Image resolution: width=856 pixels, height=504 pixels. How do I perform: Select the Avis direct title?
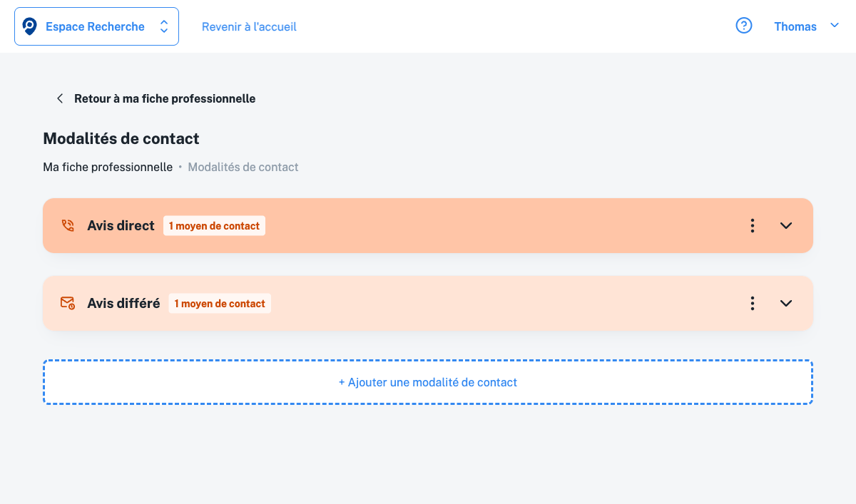point(121,225)
